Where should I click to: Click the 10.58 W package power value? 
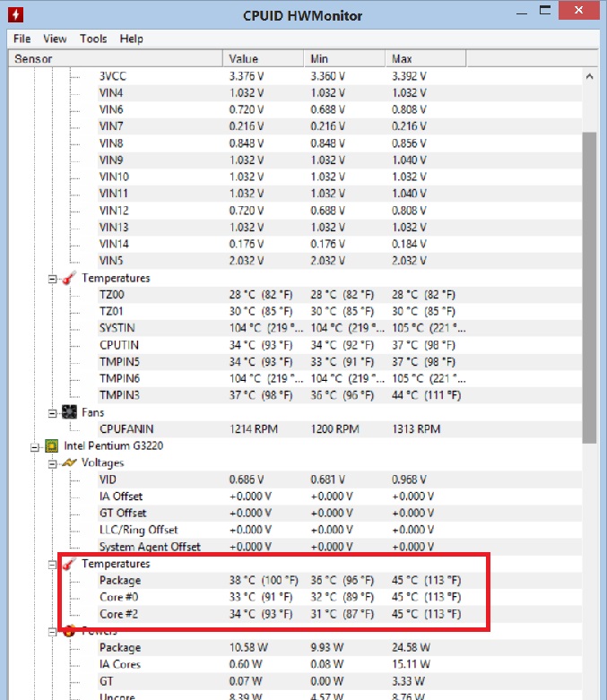[247, 647]
